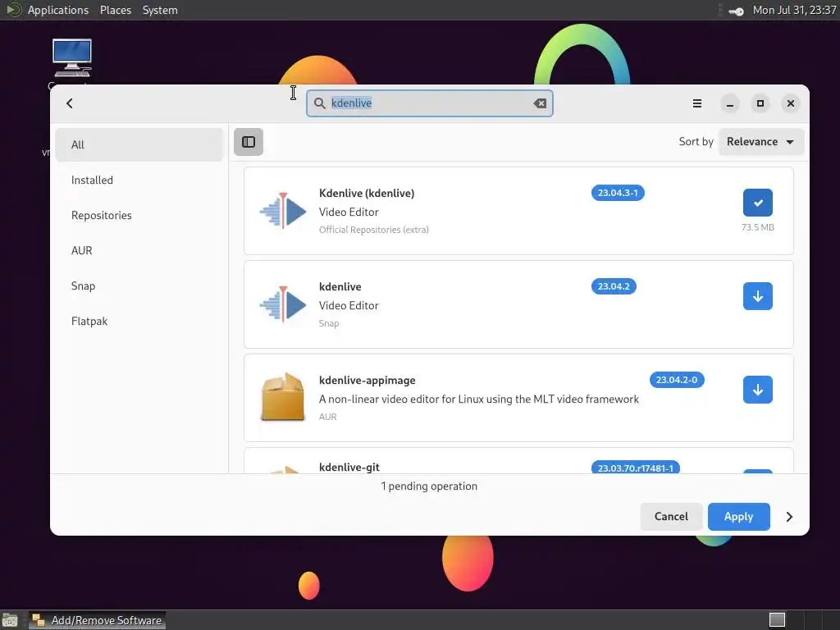The image size is (840, 630).
Task: Click the VPN key tray icon
Action: tap(736, 11)
